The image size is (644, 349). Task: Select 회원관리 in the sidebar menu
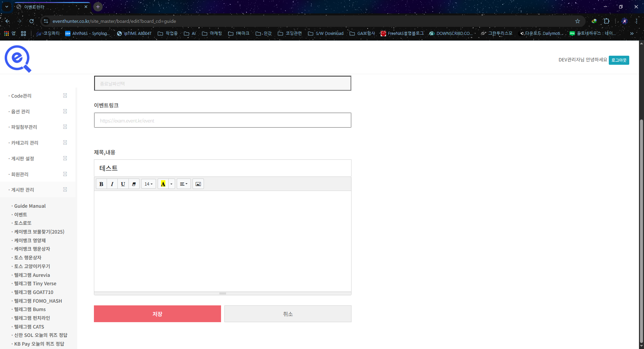pos(20,174)
